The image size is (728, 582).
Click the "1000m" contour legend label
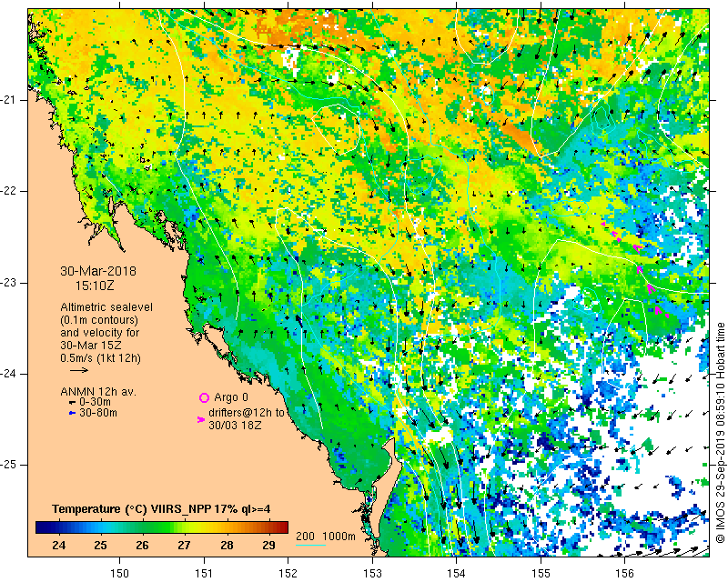coord(339,536)
